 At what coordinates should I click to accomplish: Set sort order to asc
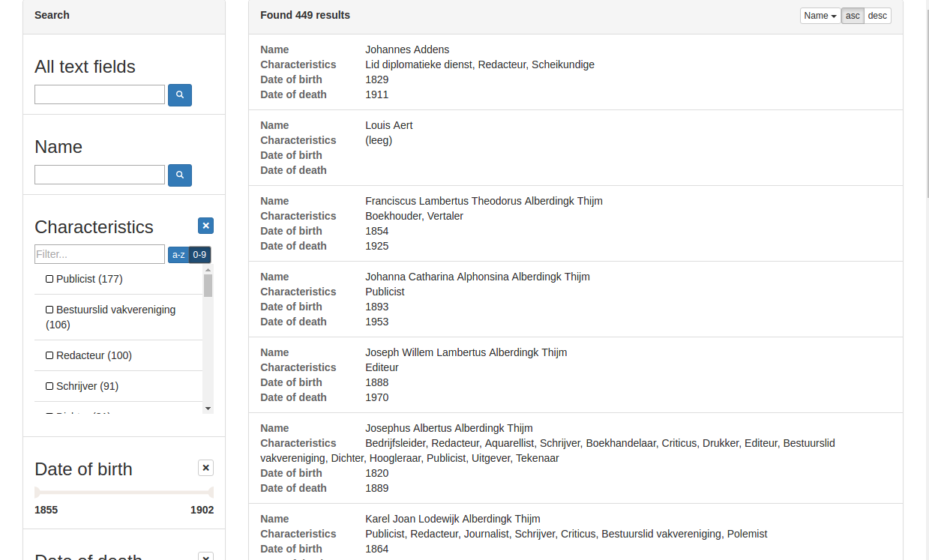pyautogui.click(x=853, y=16)
